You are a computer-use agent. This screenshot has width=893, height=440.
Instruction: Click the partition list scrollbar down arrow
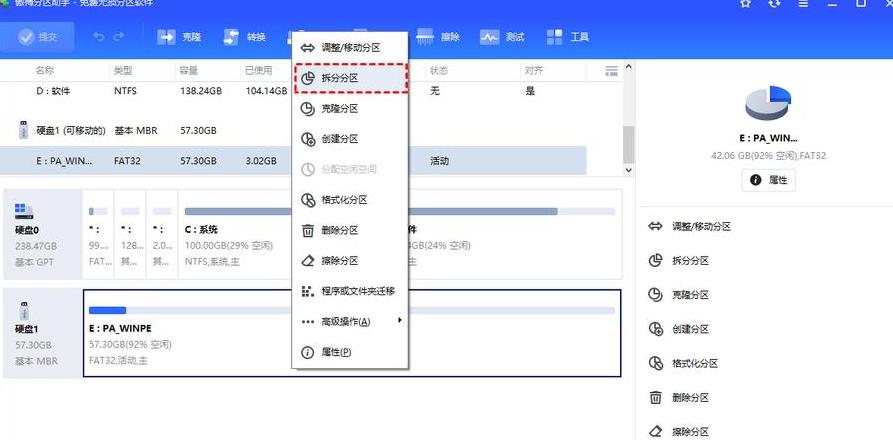[628, 170]
